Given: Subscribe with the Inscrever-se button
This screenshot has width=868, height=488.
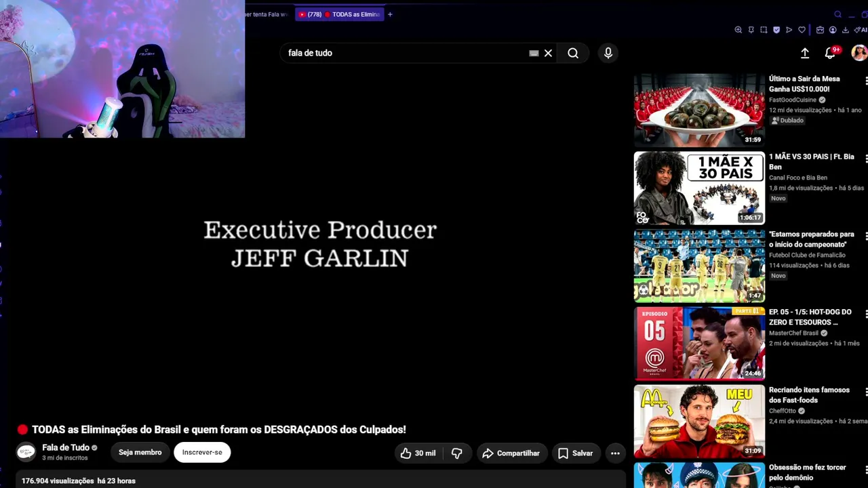Looking at the screenshot, I should click(x=202, y=452).
